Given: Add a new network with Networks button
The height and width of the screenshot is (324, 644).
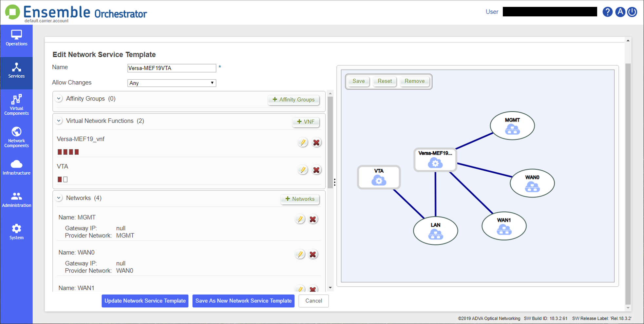Looking at the screenshot, I should click(300, 199).
